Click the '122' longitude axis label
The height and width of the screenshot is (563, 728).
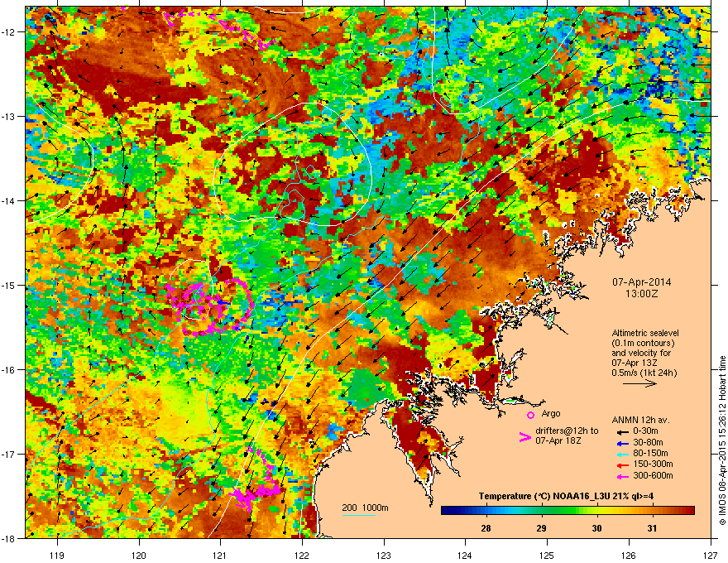[302, 555]
